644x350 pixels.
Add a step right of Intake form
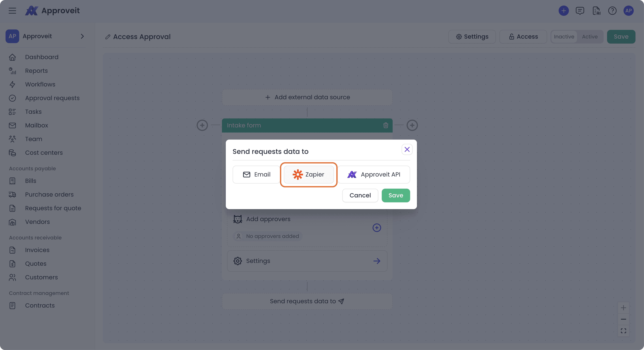[x=412, y=125]
